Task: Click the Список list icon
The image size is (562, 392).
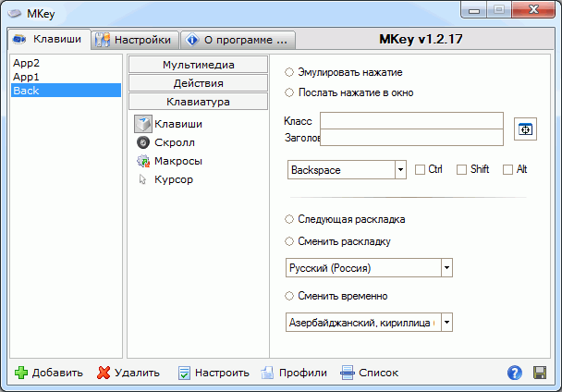Action: 348,373
